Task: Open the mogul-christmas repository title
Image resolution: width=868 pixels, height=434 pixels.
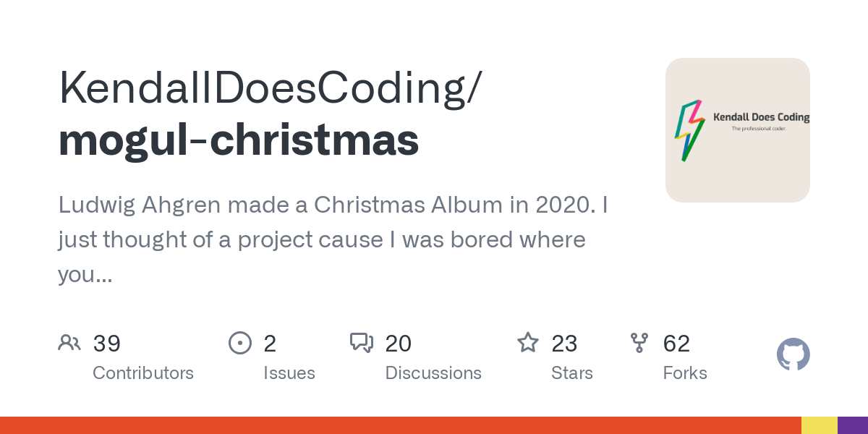Action: (x=239, y=140)
